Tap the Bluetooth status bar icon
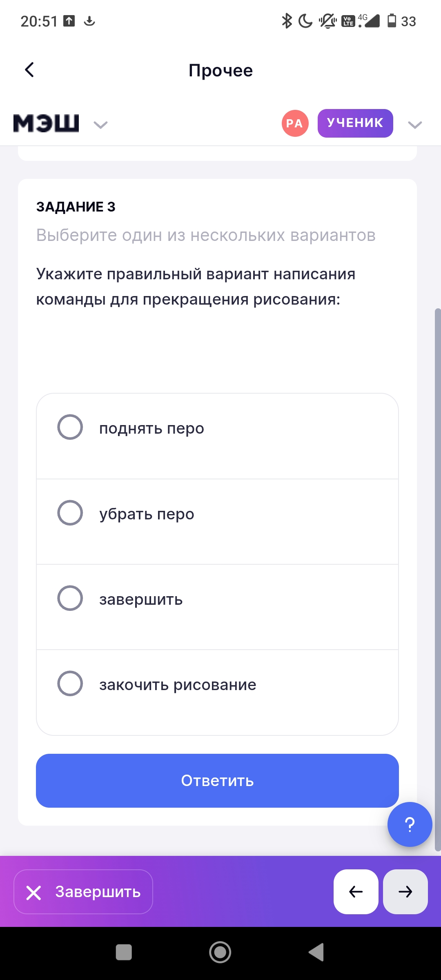Viewport: 441px width, 980px height. pos(287,21)
